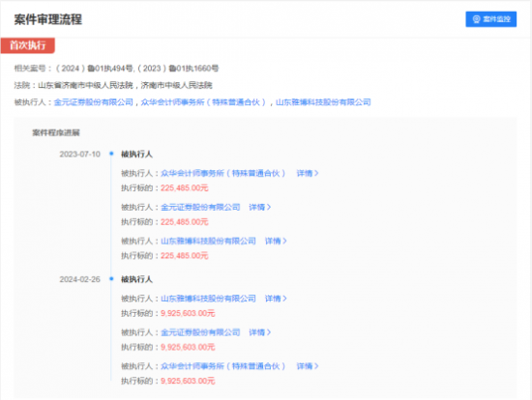The height and width of the screenshot is (400, 532).
Task: View 详情 for 山东雅博科技 under 2023-07-10
Action: pyautogui.click(x=276, y=241)
